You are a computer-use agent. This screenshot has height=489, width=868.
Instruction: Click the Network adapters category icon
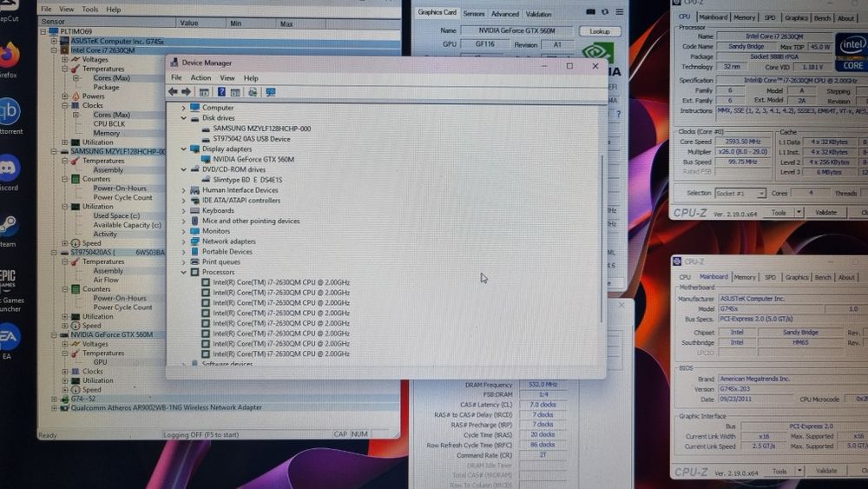(x=194, y=241)
